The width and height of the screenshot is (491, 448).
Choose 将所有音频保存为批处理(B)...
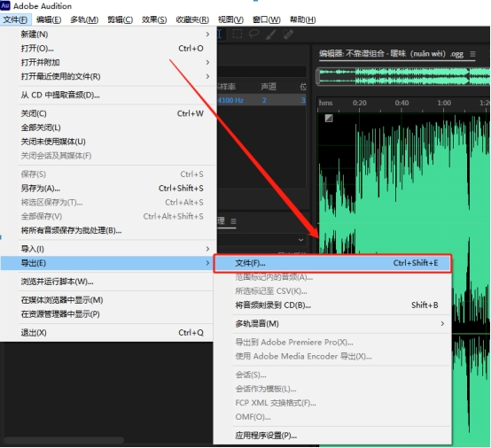pyautogui.click(x=108, y=230)
